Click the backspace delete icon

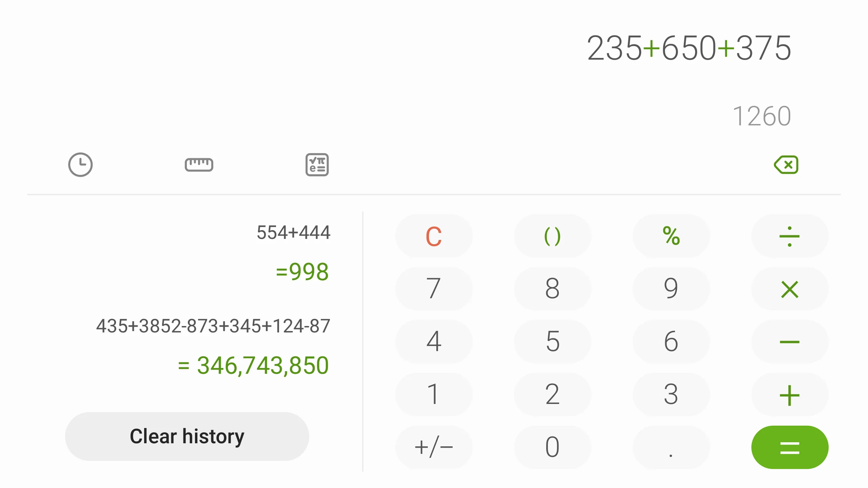786,164
